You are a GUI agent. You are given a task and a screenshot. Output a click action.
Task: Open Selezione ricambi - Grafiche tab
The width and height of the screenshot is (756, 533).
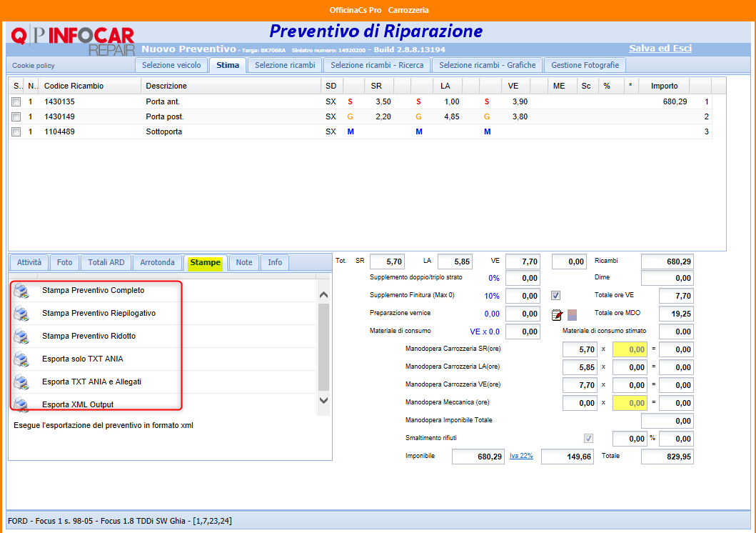(x=488, y=65)
